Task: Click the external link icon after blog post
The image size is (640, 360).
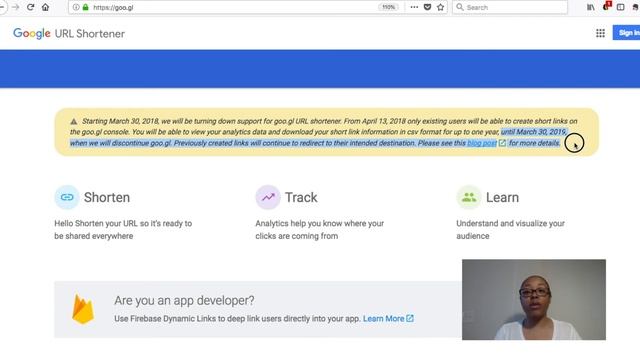Action: point(502,143)
